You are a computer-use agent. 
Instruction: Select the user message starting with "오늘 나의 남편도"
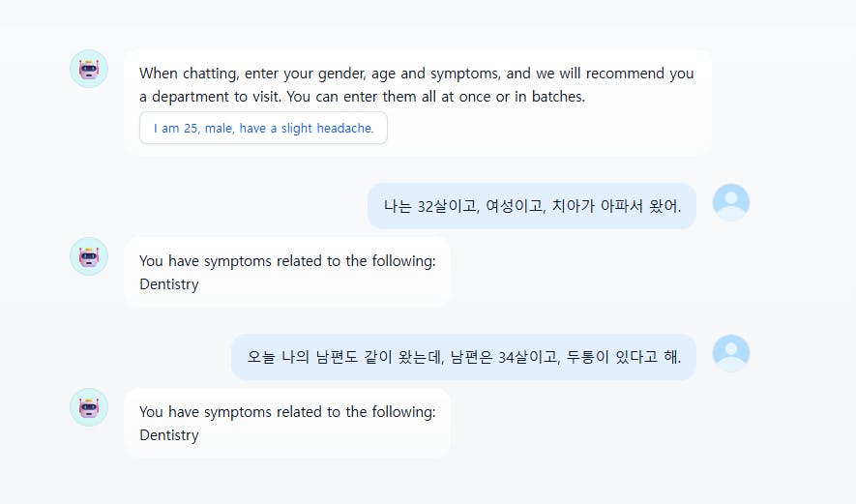pos(463,357)
